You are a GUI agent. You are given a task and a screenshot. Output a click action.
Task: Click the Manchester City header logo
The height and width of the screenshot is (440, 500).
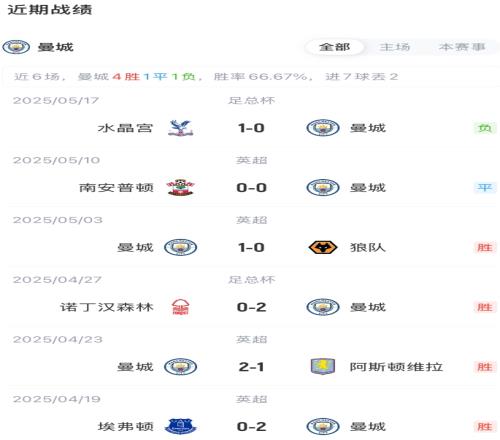pos(16,47)
